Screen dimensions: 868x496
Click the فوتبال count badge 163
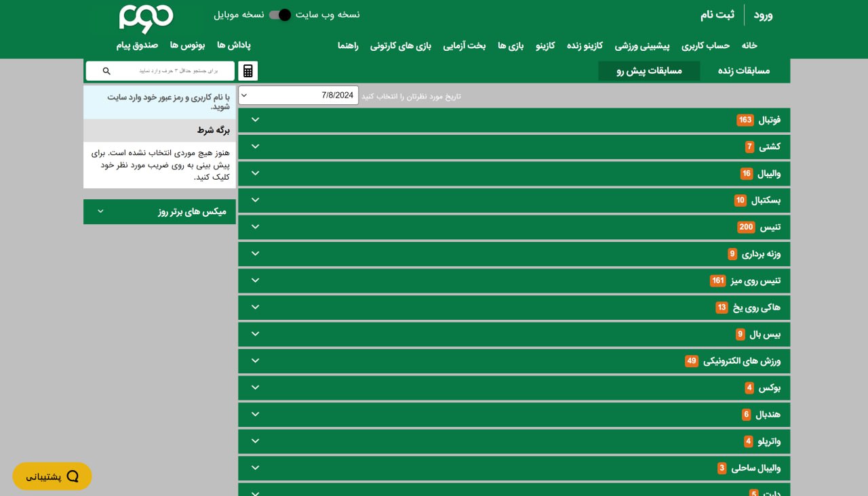click(745, 120)
